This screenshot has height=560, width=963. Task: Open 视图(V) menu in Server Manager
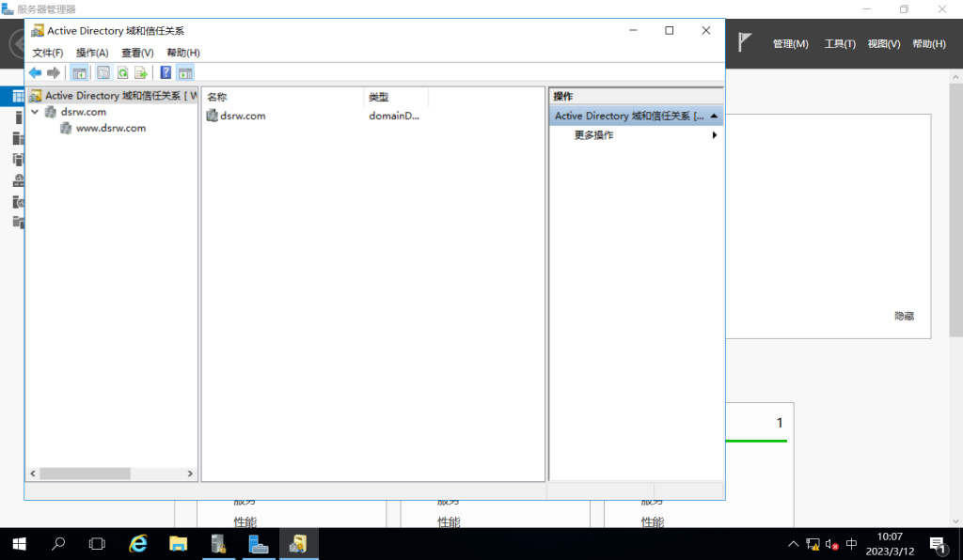(884, 44)
